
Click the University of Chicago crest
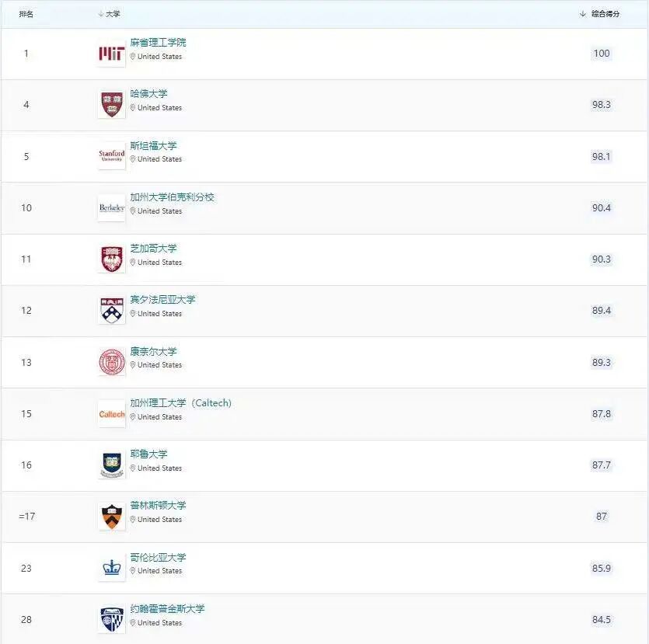coord(111,259)
